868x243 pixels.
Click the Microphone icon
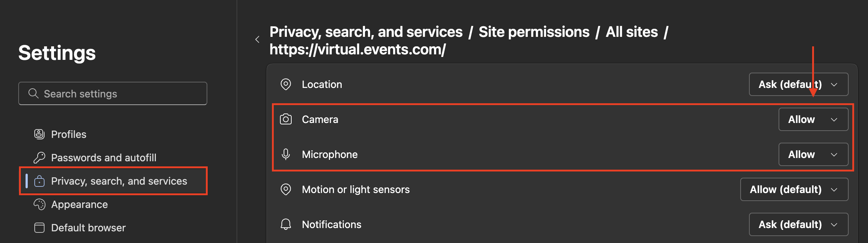(285, 154)
